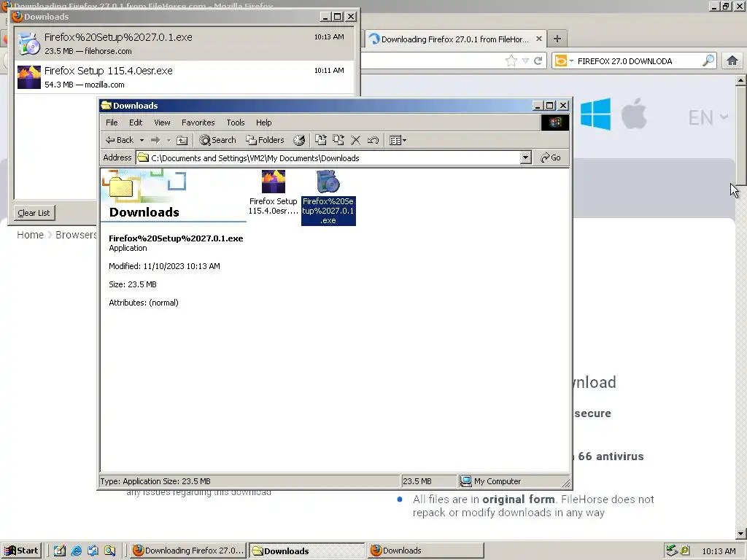747x560 pixels.
Task: Reload the page in Firefox
Action: tap(538, 61)
